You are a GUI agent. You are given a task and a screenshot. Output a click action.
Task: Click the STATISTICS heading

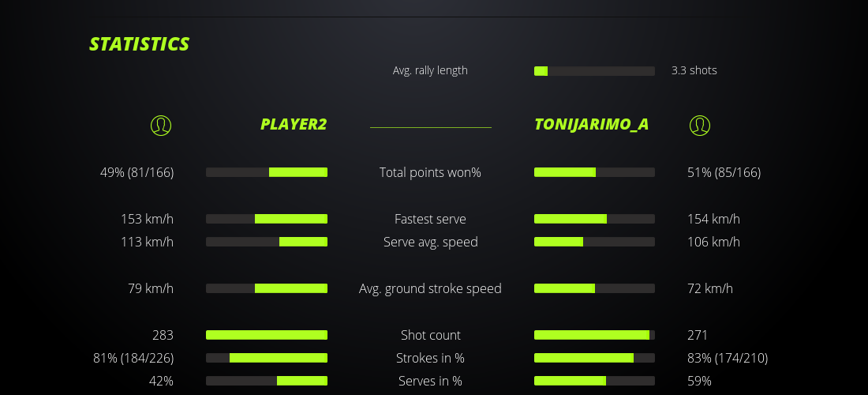tap(140, 44)
